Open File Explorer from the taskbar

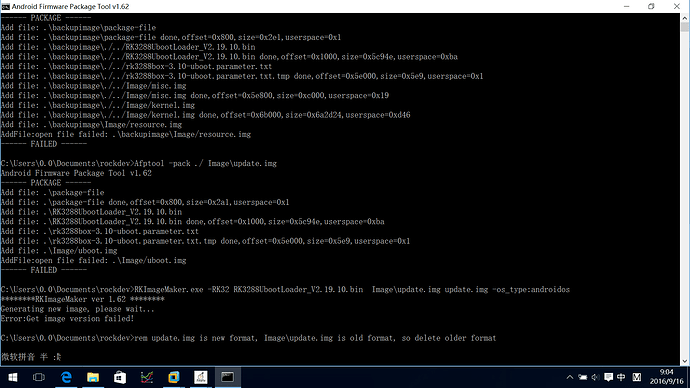coord(93,377)
